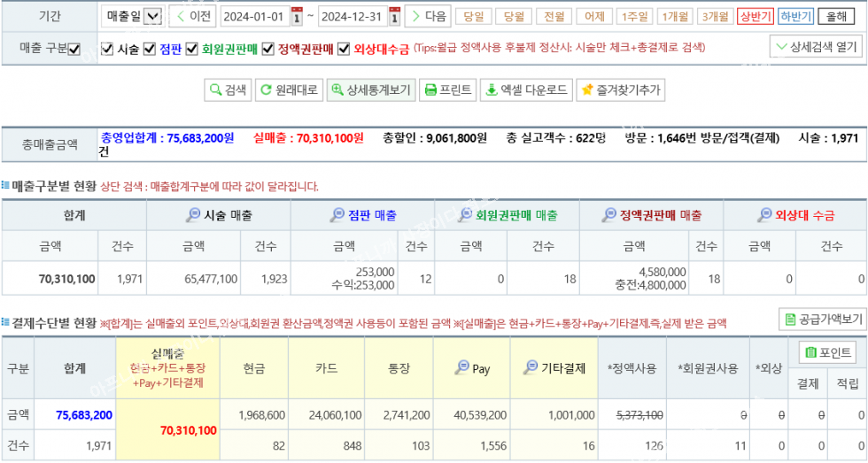Screen dimensions: 868x463
Task: Click magnifier icon next to 점판 매출
Action: 337,215
